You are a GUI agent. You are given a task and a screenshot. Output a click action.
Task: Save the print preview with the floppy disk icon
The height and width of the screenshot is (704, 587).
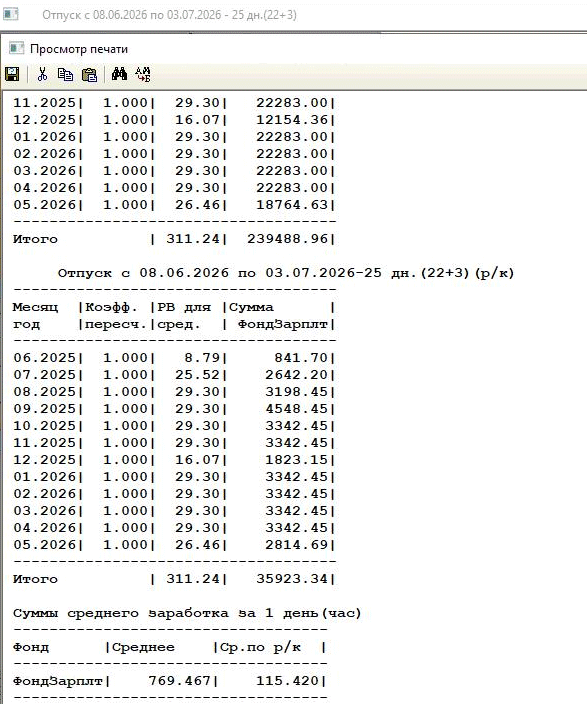(12, 74)
